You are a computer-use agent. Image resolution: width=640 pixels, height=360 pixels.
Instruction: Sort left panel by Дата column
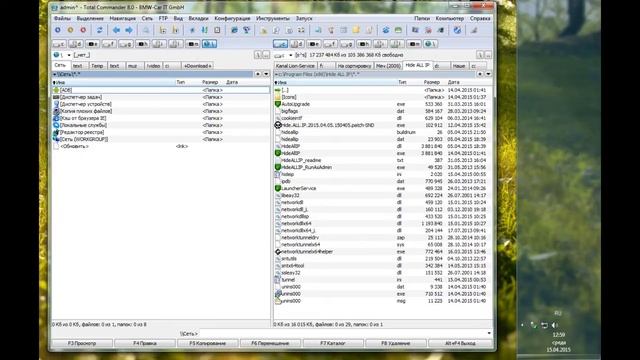pos(232,82)
